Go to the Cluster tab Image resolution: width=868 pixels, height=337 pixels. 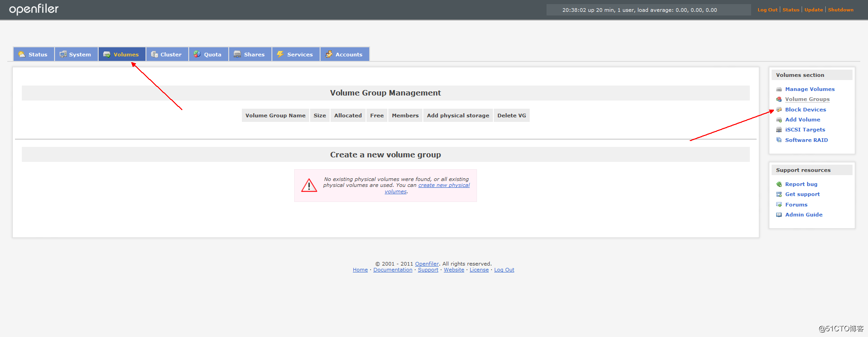(167, 54)
